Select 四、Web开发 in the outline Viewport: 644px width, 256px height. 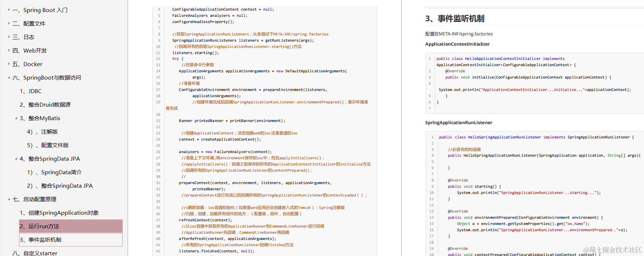tap(30, 50)
